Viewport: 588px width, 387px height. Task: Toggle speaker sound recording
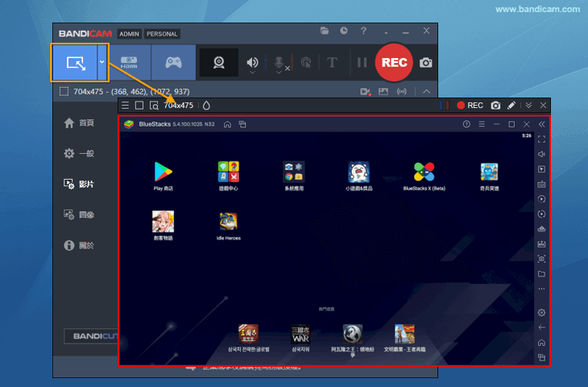click(253, 62)
